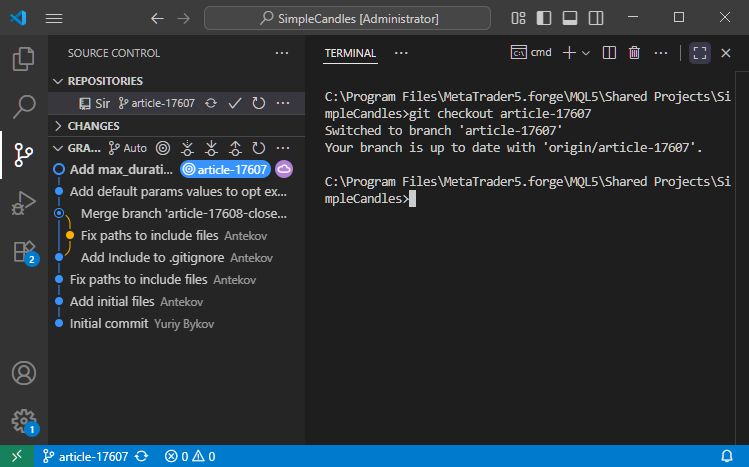Screen dimensions: 749x467
Task: Click the article-17607 branch in status bar
Action: click(85, 457)
